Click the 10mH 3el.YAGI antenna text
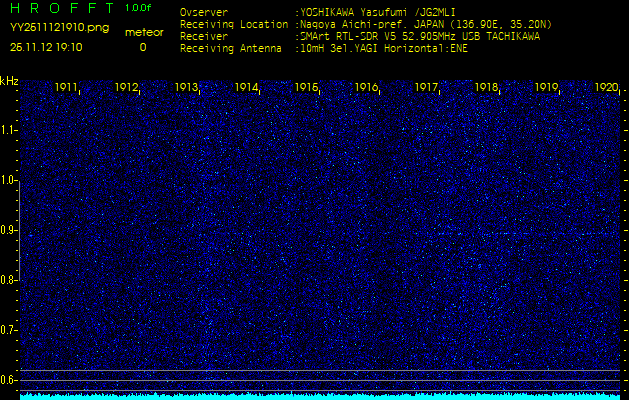This screenshot has width=629, height=400. pos(383,49)
